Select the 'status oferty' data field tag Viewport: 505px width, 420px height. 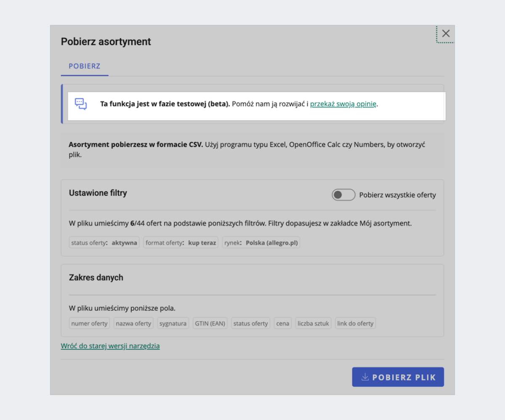tap(250, 323)
